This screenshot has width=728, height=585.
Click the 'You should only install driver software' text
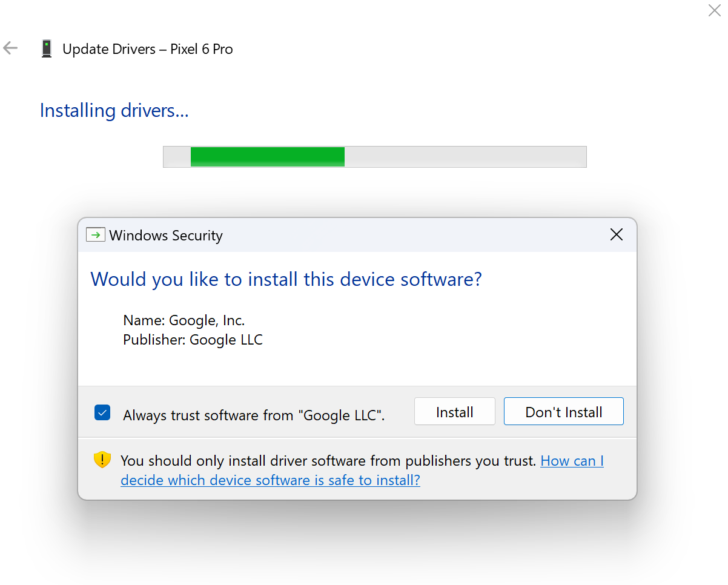point(329,461)
